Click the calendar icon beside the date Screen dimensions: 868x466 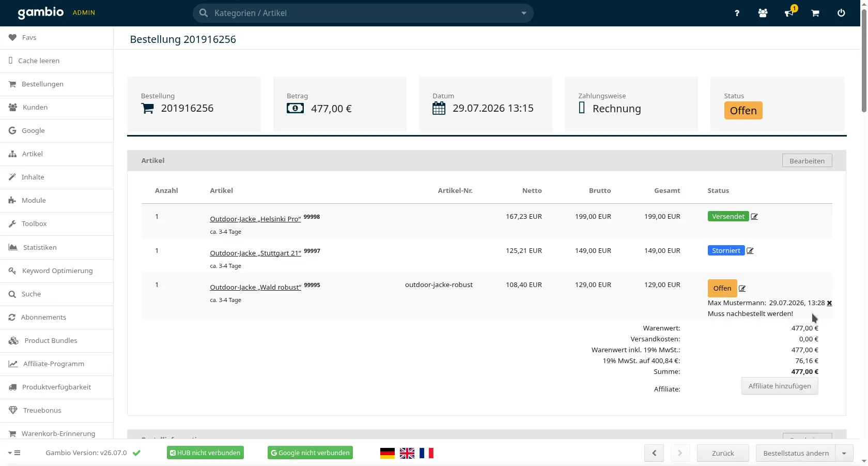439,109
